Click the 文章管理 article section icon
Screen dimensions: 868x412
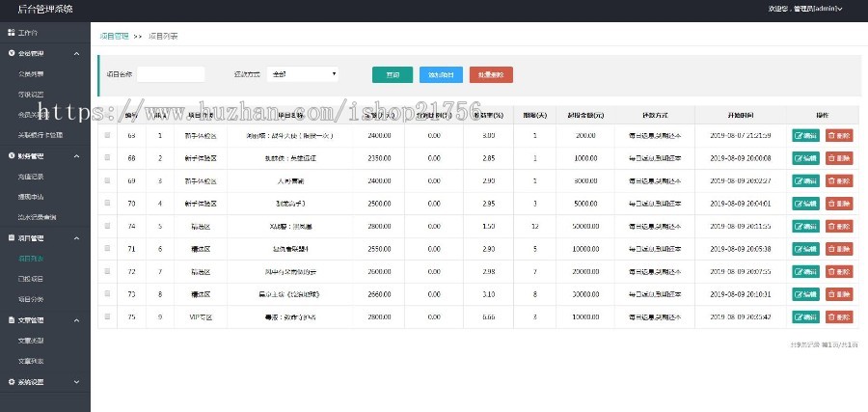click(11, 320)
